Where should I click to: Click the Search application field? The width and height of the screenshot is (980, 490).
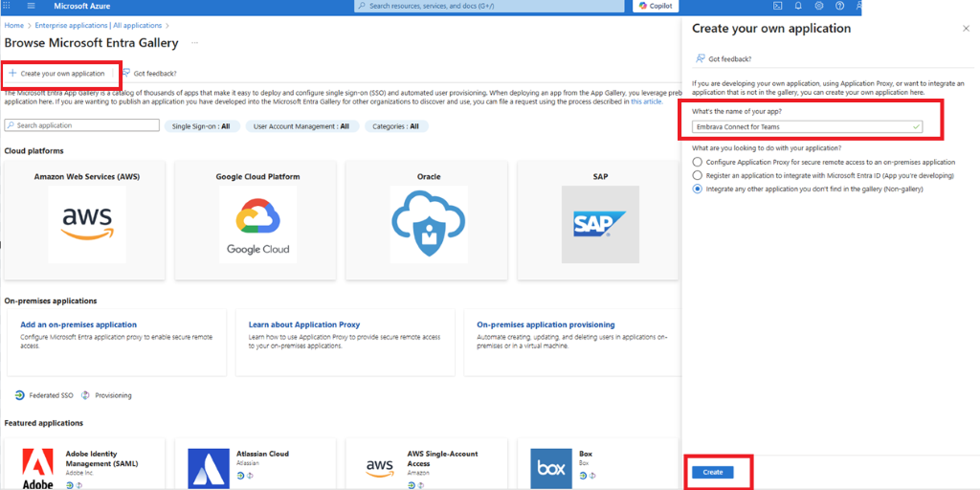[x=82, y=125]
